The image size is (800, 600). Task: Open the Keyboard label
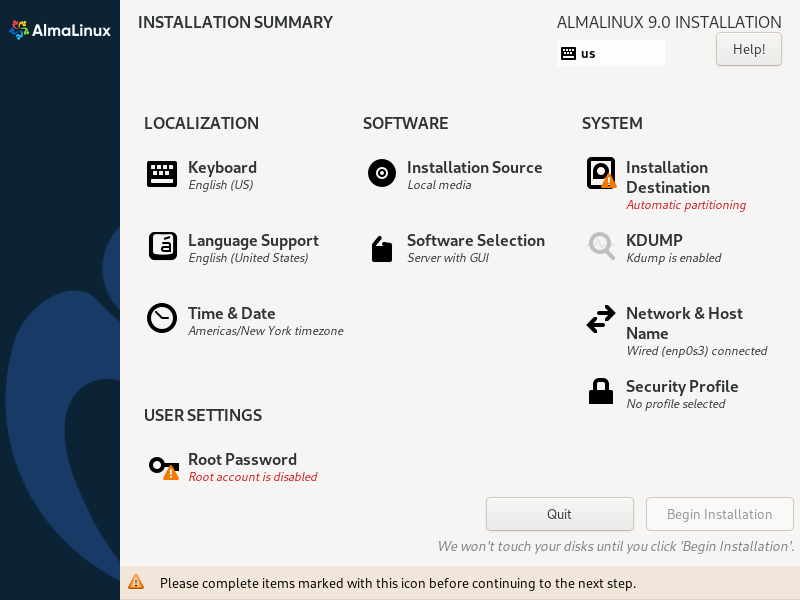(222, 167)
